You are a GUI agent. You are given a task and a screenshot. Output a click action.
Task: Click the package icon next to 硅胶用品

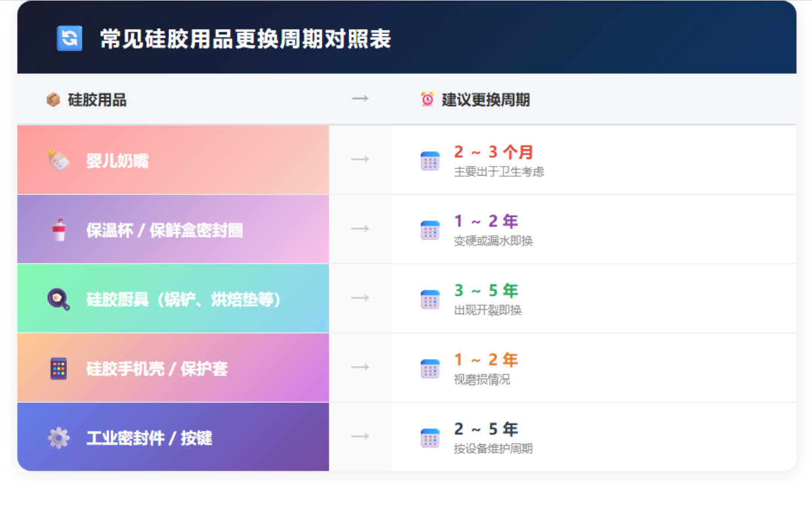pyautogui.click(x=53, y=100)
